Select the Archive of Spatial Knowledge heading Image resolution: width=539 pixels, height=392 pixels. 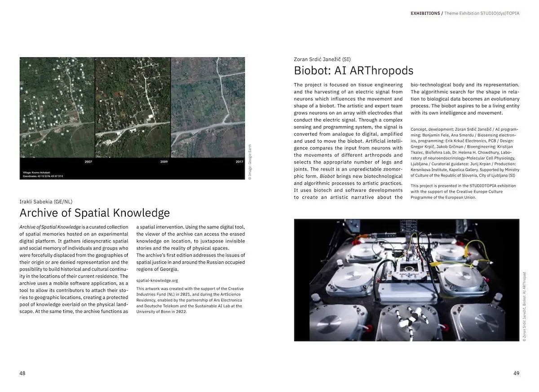coord(95,212)
